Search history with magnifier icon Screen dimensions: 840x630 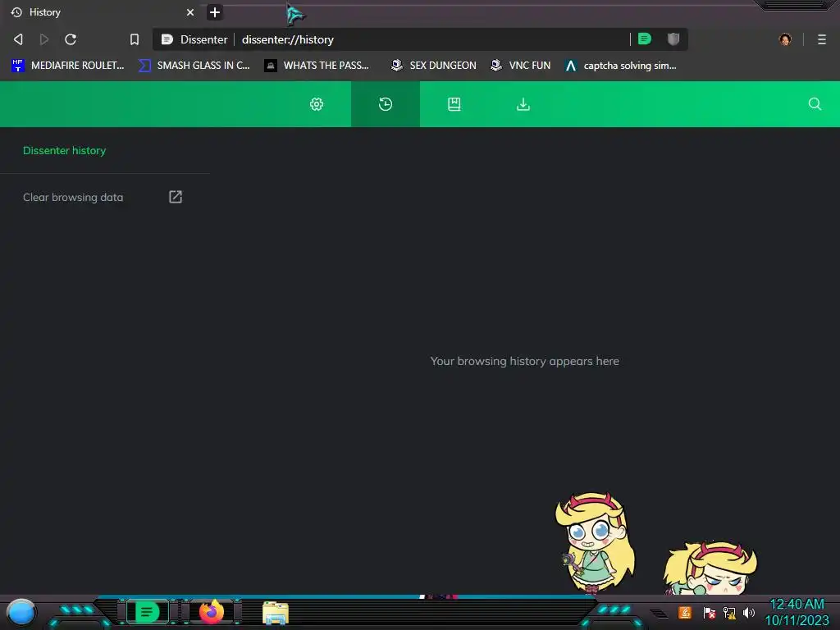point(815,104)
